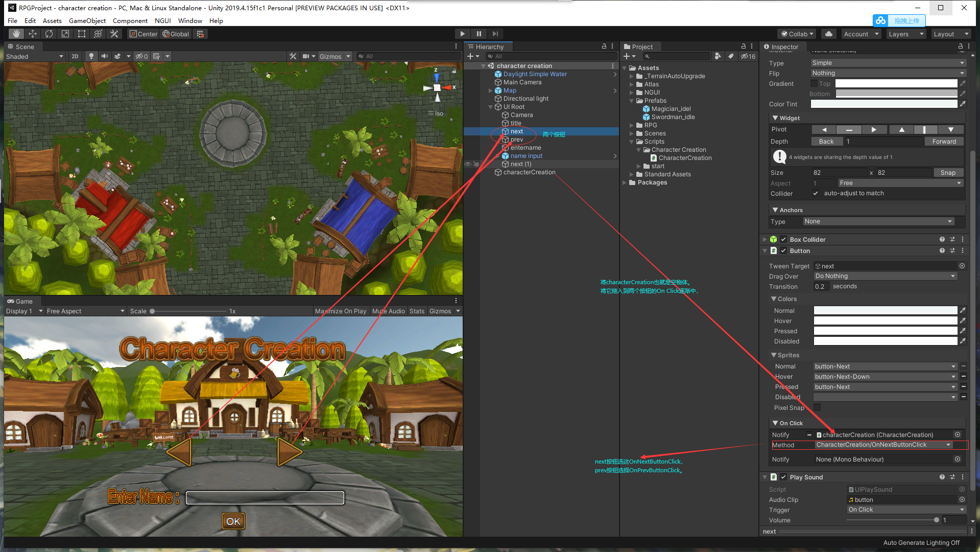Open Box Collider component help
The height and width of the screenshot is (552, 980).
click(x=942, y=239)
